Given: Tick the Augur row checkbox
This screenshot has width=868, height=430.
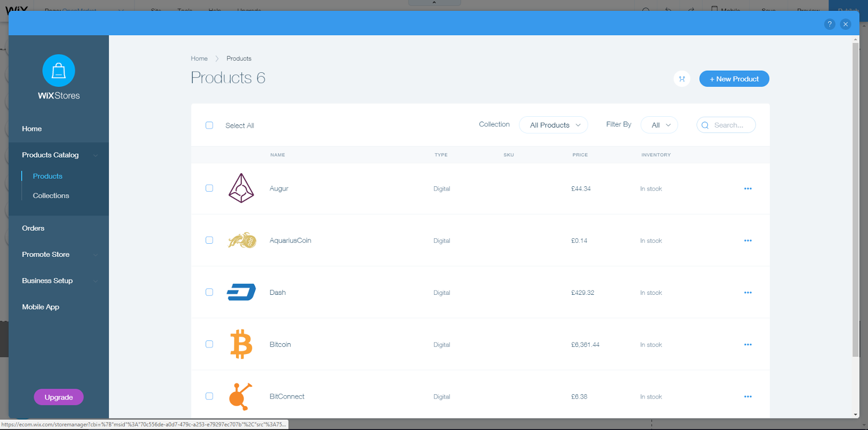Looking at the screenshot, I should coord(209,188).
